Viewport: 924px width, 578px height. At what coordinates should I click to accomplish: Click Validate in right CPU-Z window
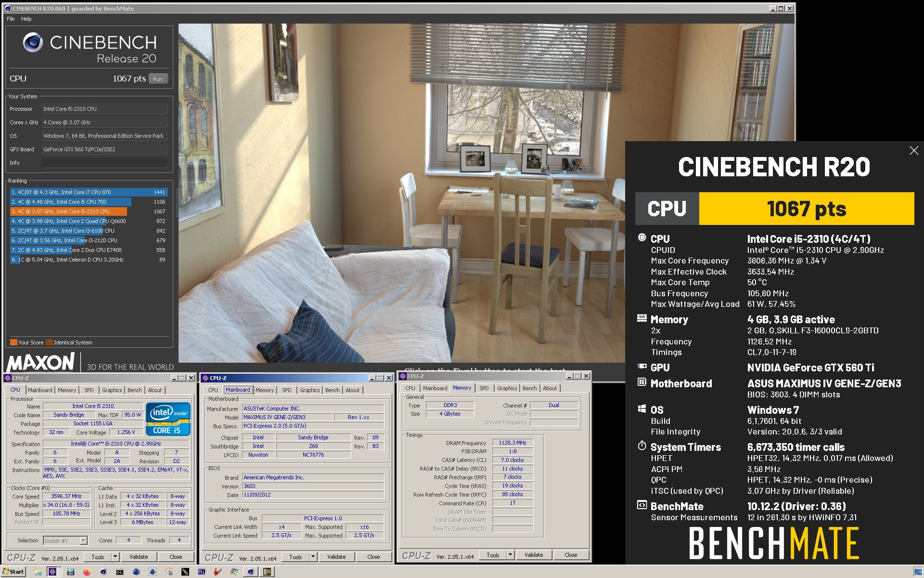(534, 555)
